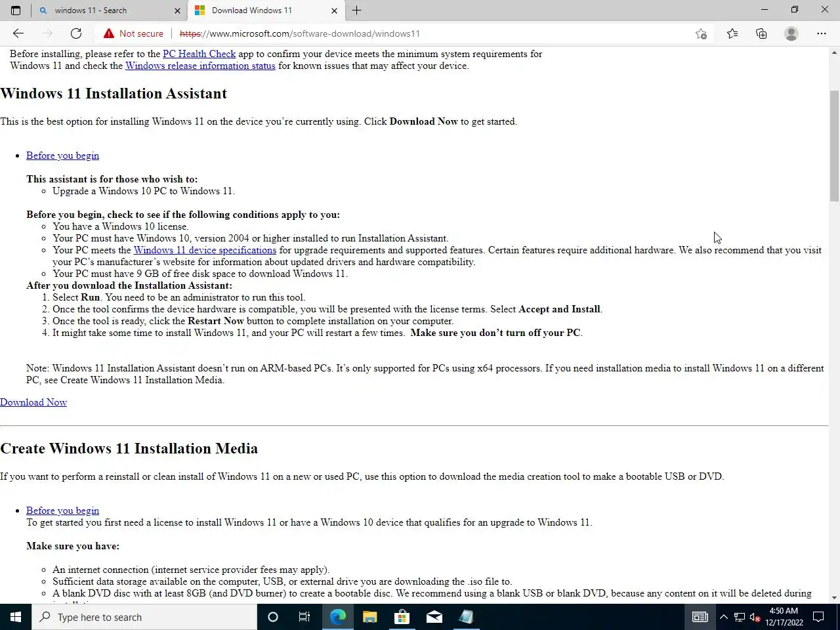This screenshot has width=840, height=630.
Task: Open Microsoft Store from the taskbar
Action: pyautogui.click(x=402, y=617)
